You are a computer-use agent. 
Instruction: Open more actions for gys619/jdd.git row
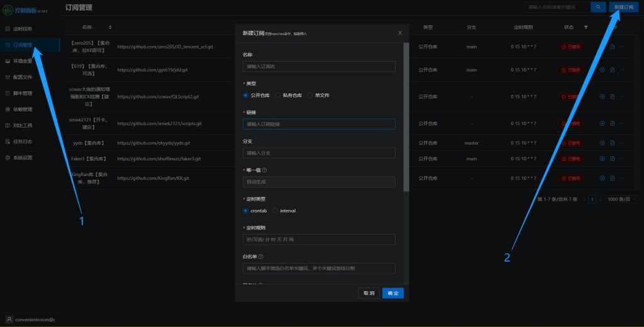(x=623, y=70)
